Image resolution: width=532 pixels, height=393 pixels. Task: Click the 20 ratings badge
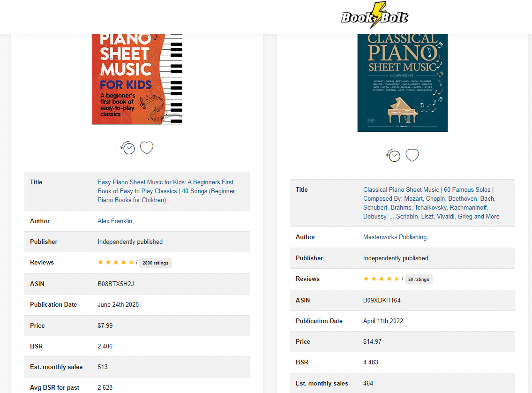pos(419,279)
